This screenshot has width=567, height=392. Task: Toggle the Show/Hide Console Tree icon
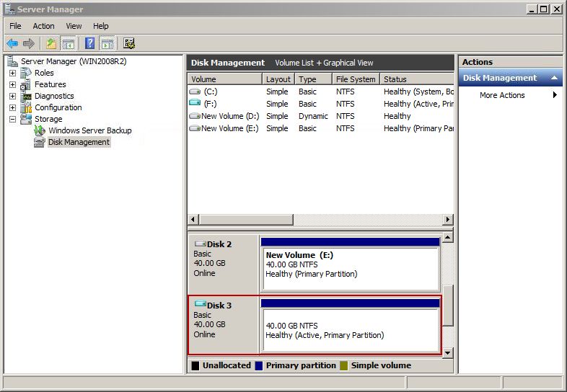coord(68,44)
